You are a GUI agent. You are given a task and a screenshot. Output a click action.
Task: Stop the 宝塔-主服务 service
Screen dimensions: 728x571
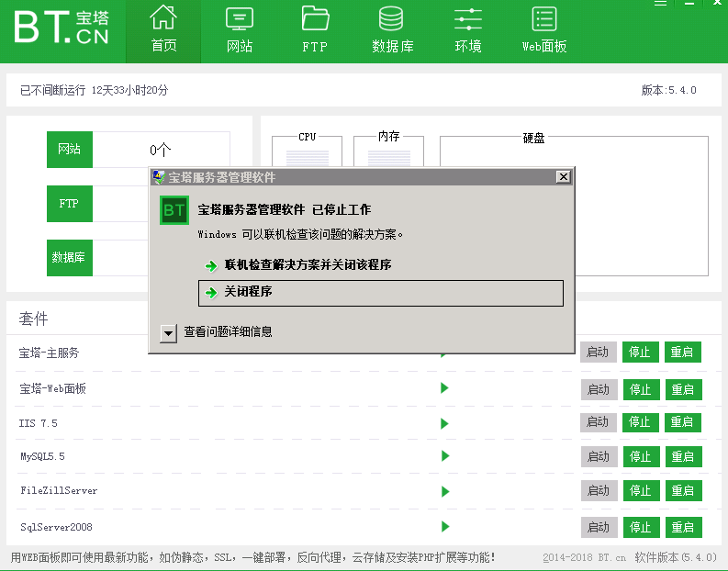pyautogui.click(x=640, y=353)
